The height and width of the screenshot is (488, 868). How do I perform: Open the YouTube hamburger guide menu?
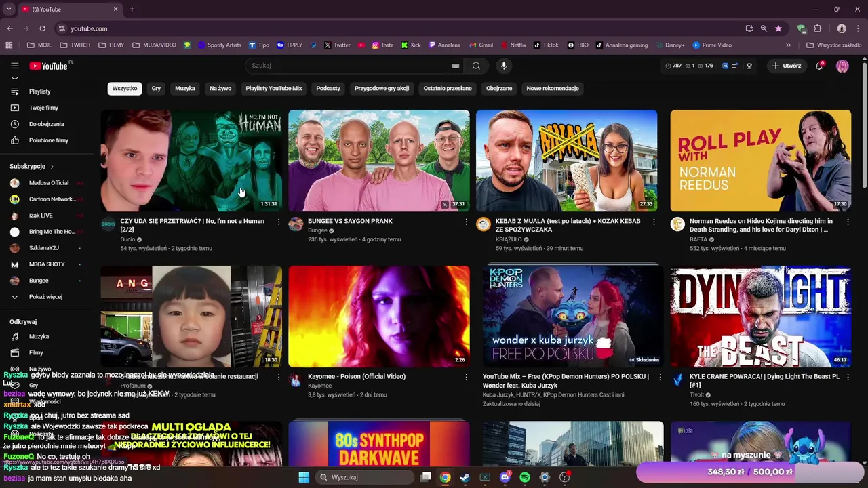(14, 66)
